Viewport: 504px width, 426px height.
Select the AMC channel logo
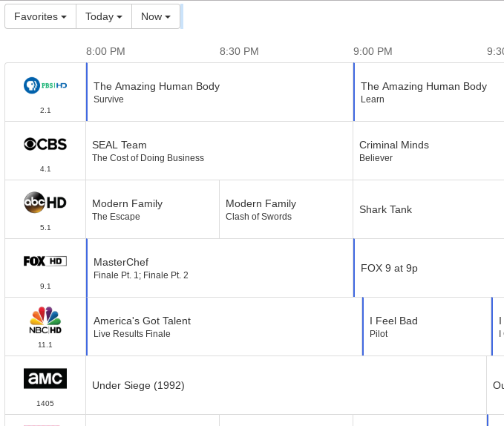(x=45, y=379)
